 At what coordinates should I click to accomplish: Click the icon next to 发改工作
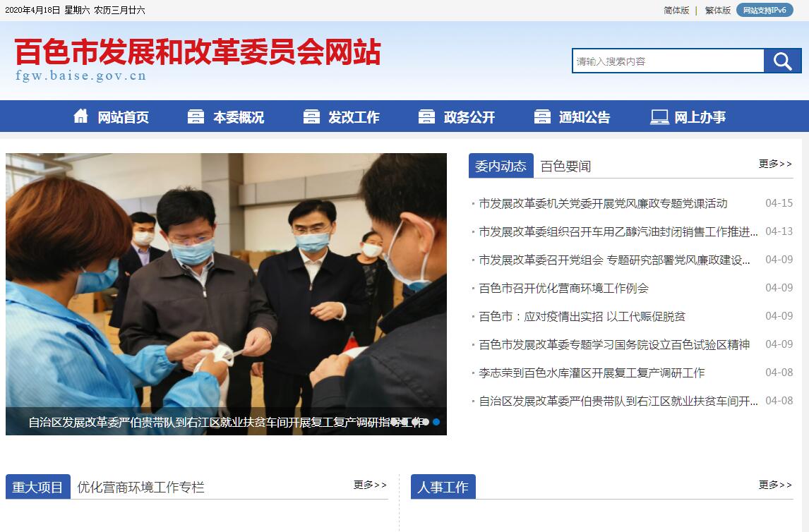tap(311, 116)
